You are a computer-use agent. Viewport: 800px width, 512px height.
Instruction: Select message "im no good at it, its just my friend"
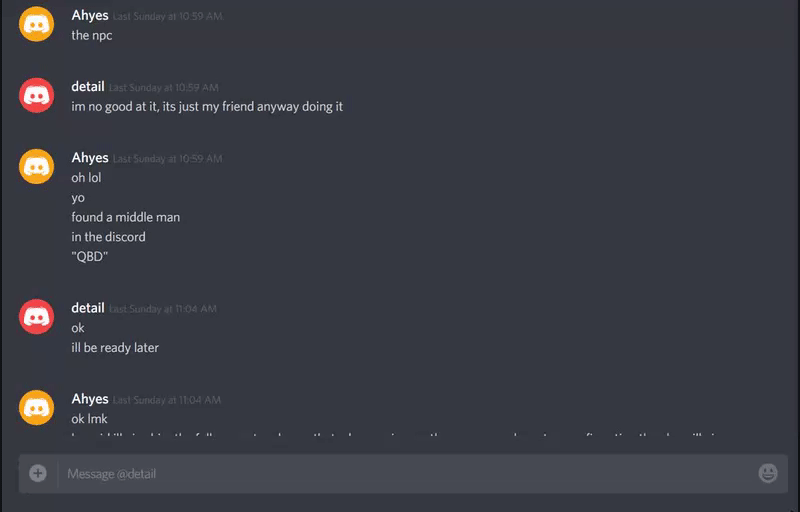click(x=207, y=107)
